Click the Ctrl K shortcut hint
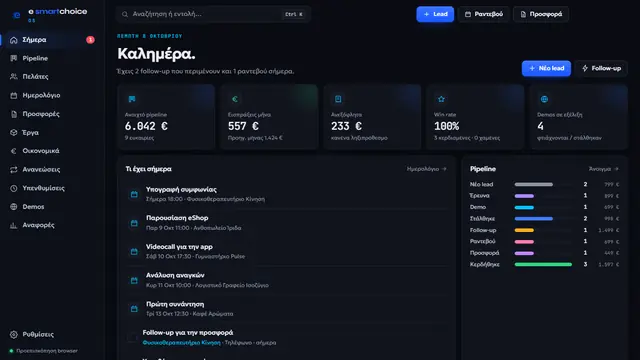The height and width of the screenshot is (360, 640). click(293, 14)
